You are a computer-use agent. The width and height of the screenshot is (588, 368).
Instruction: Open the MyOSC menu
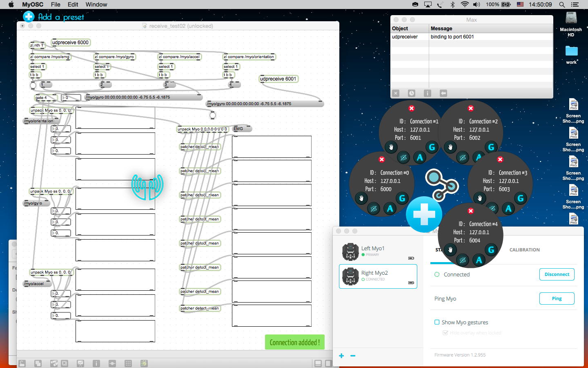33,4
